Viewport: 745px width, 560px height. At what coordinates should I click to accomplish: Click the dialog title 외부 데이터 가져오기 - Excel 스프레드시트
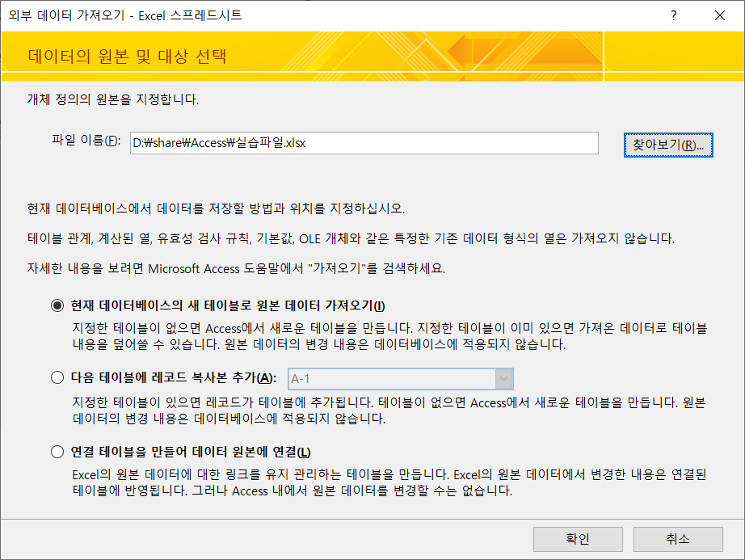click(125, 15)
